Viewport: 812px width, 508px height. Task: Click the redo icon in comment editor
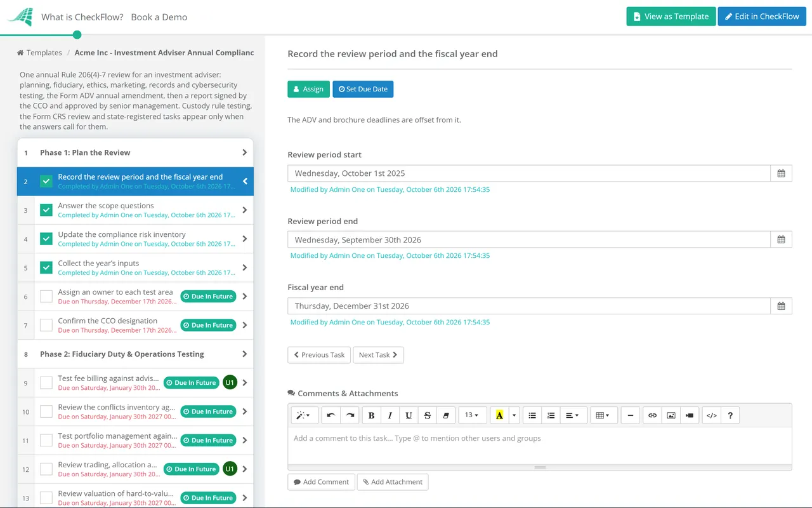pos(350,415)
